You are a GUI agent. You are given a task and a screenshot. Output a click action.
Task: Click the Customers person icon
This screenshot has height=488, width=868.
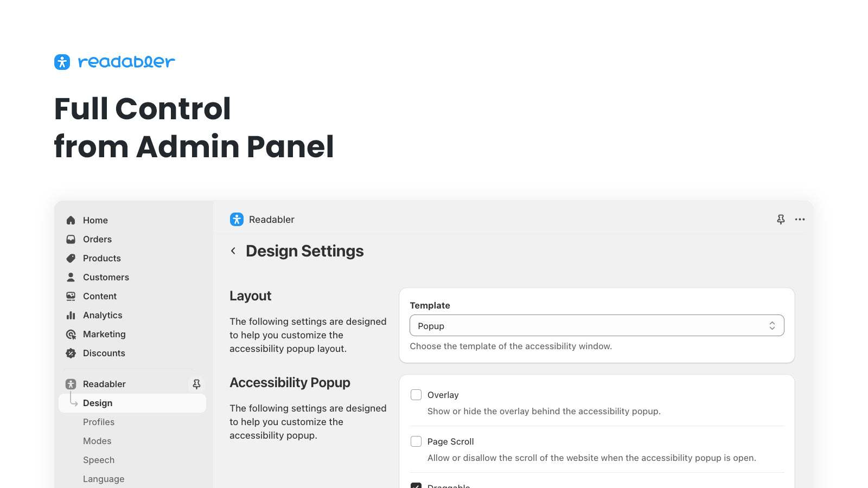click(71, 277)
